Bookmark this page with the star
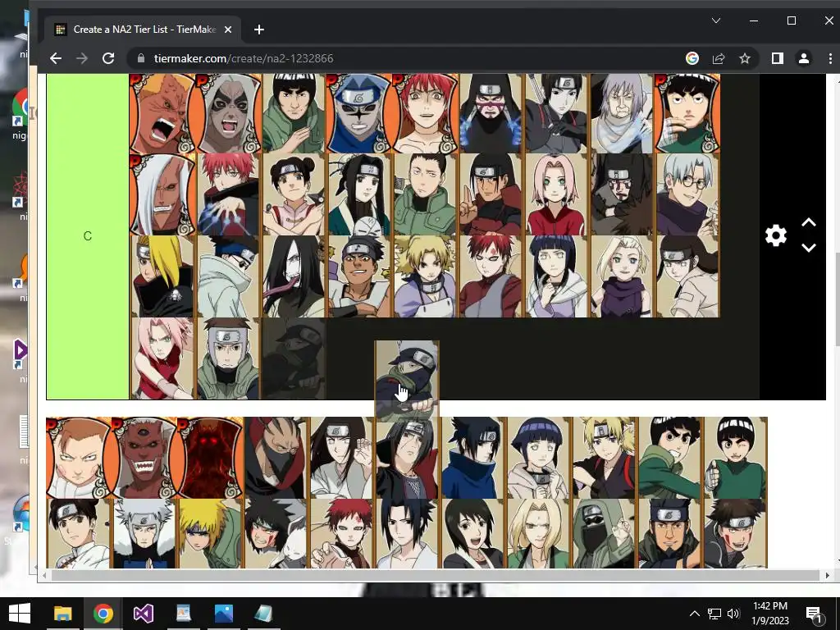The width and height of the screenshot is (840, 630). (745, 58)
